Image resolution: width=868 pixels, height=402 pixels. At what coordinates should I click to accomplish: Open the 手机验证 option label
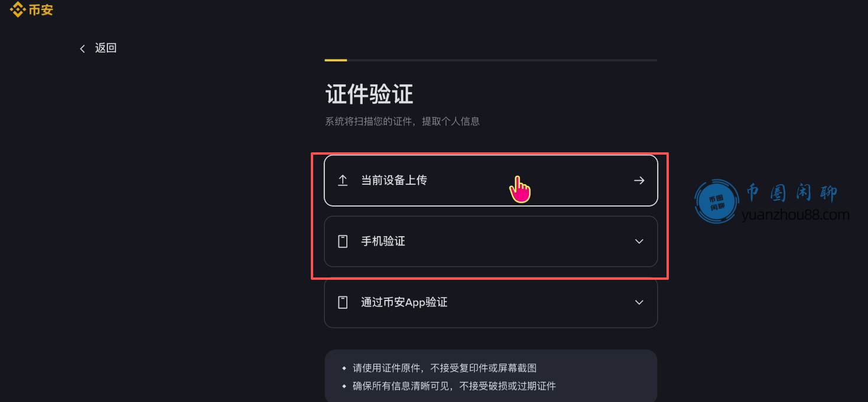[x=383, y=241]
